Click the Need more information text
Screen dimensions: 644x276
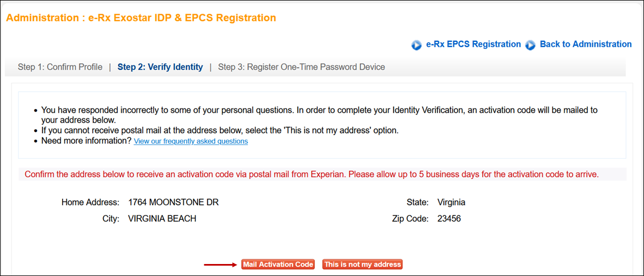[x=87, y=141]
